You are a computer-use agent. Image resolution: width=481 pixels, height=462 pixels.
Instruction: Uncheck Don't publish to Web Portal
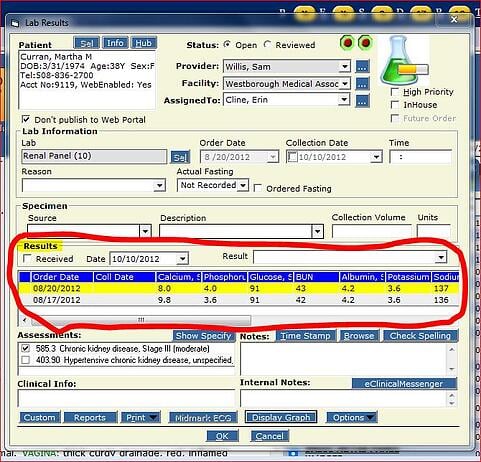coord(26,119)
